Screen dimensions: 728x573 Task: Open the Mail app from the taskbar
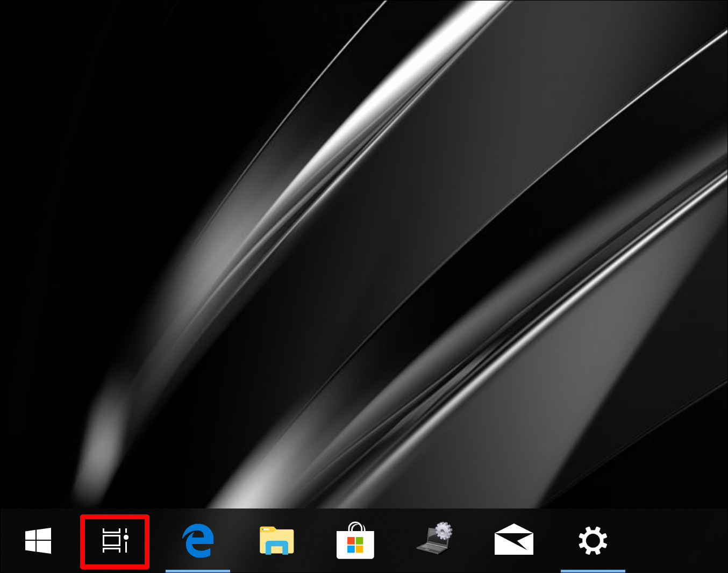(x=514, y=539)
